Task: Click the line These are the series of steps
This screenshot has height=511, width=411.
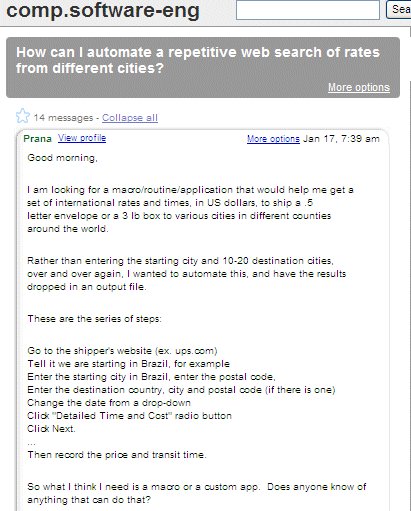Action: [x=94, y=319]
